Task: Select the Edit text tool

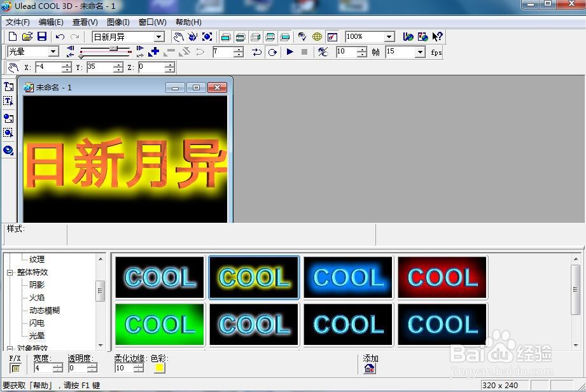Action: [9, 101]
